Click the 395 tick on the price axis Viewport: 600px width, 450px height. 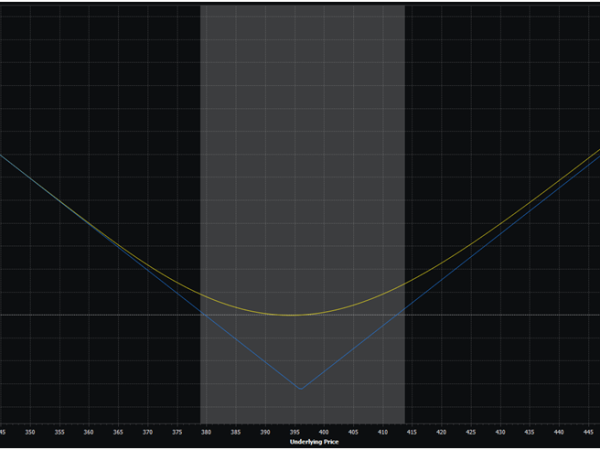click(x=294, y=432)
